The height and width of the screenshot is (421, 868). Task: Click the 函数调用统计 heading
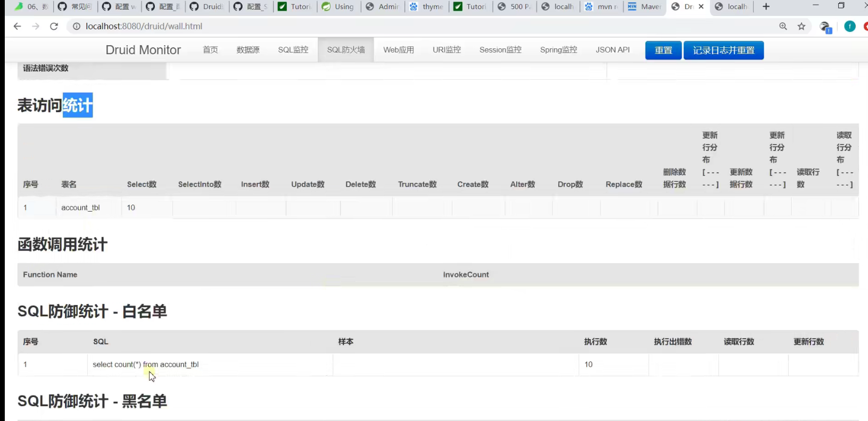(62, 245)
